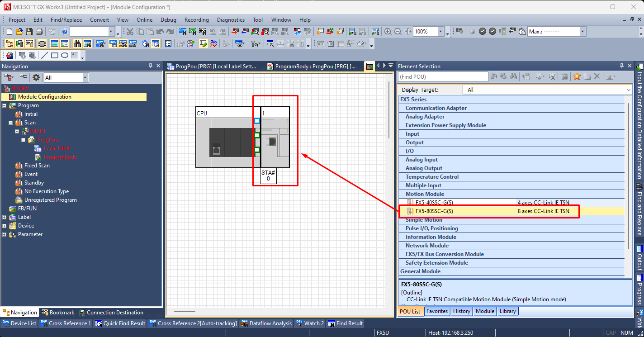Image resolution: width=644 pixels, height=337 pixels.
Task: Click the settings gear in Navigation panel
Action: (x=36, y=77)
